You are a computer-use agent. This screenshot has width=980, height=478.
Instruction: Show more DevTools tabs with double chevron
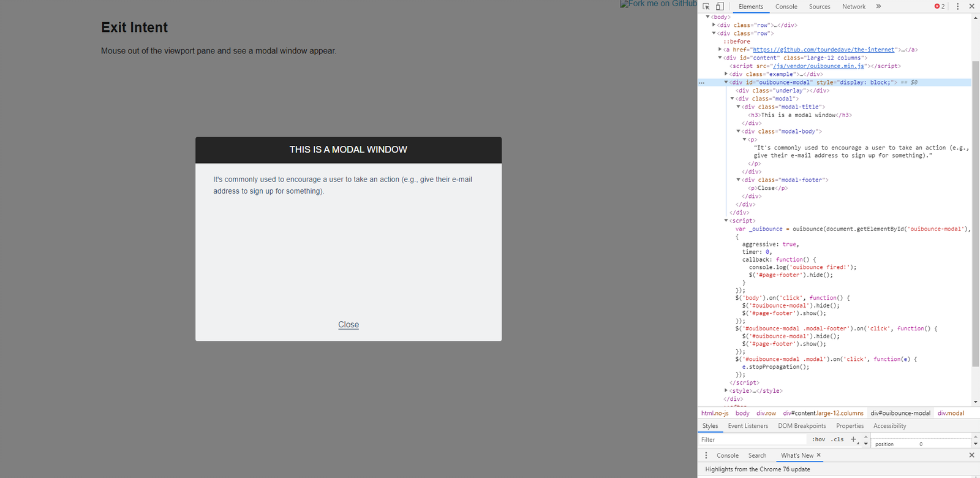878,6
